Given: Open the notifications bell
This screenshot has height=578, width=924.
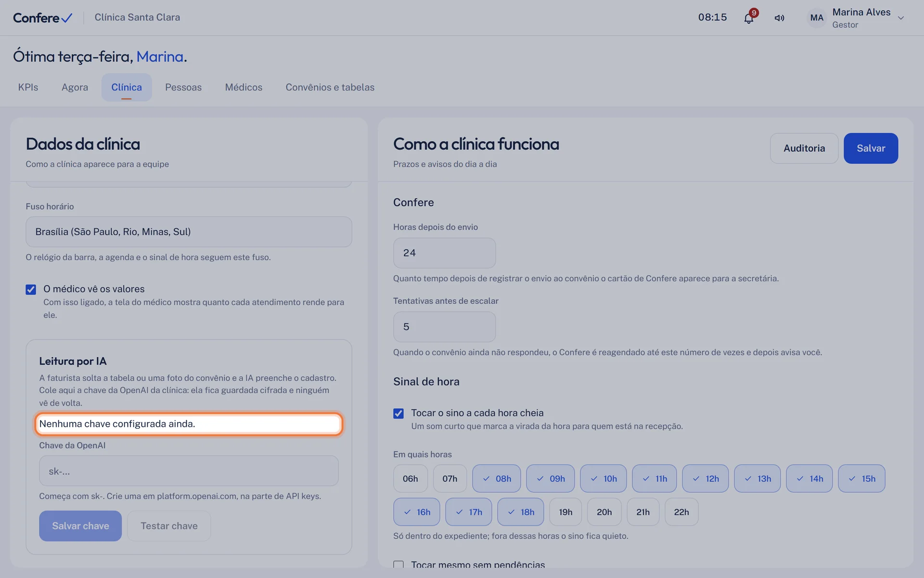Looking at the screenshot, I should [748, 18].
